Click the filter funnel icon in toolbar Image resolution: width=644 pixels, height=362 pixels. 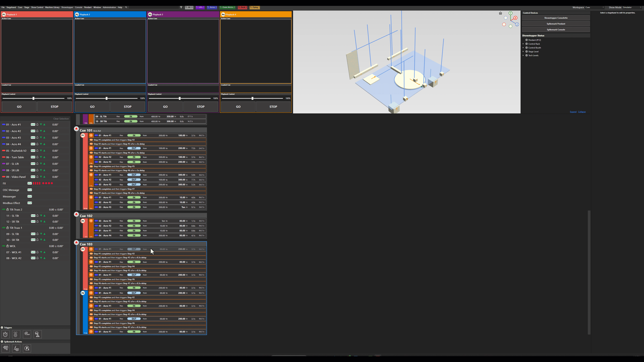pyautogui.click(x=181, y=7)
